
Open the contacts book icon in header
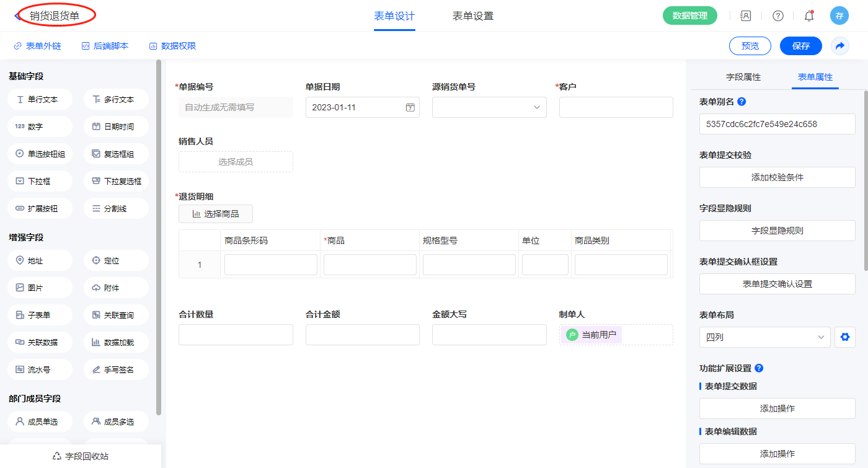746,15
